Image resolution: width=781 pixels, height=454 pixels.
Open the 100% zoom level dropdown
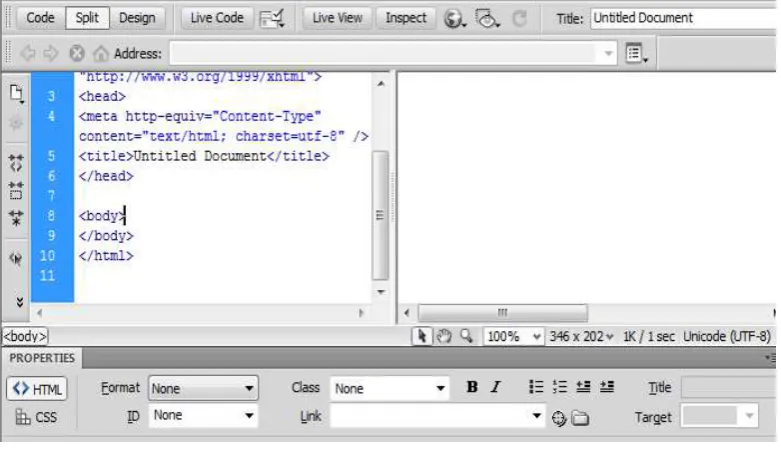(x=514, y=337)
